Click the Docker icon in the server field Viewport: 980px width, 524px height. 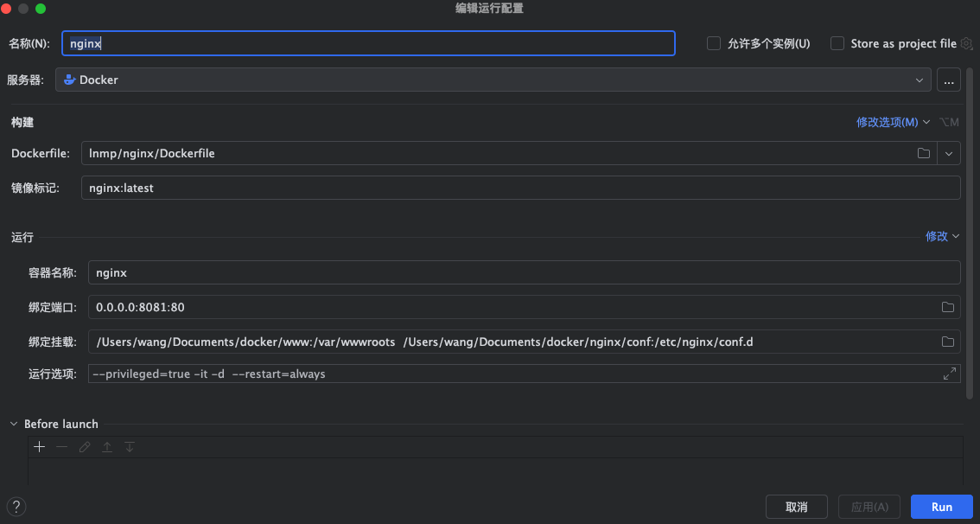[69, 80]
